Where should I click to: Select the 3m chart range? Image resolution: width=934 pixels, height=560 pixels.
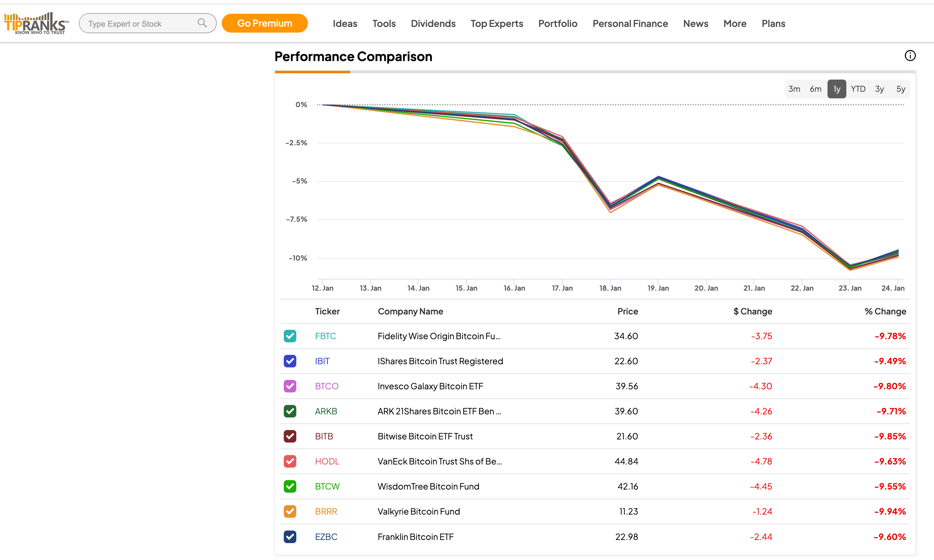click(794, 89)
